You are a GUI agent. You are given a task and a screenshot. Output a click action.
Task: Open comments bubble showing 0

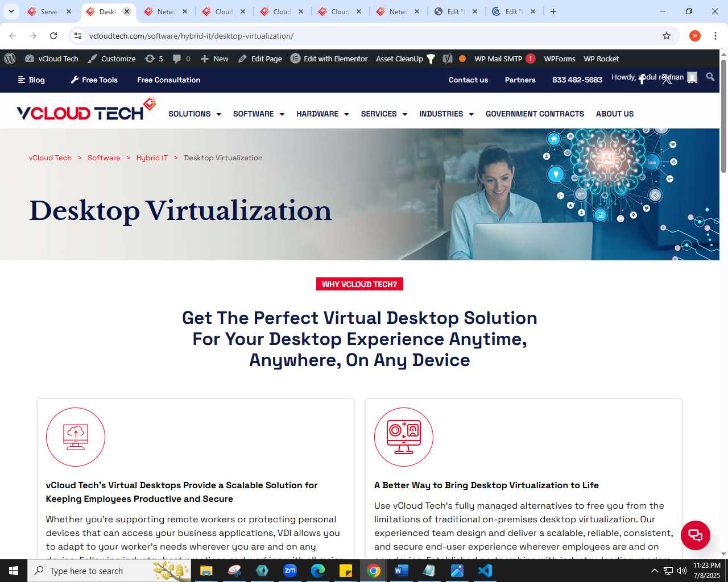181,59
